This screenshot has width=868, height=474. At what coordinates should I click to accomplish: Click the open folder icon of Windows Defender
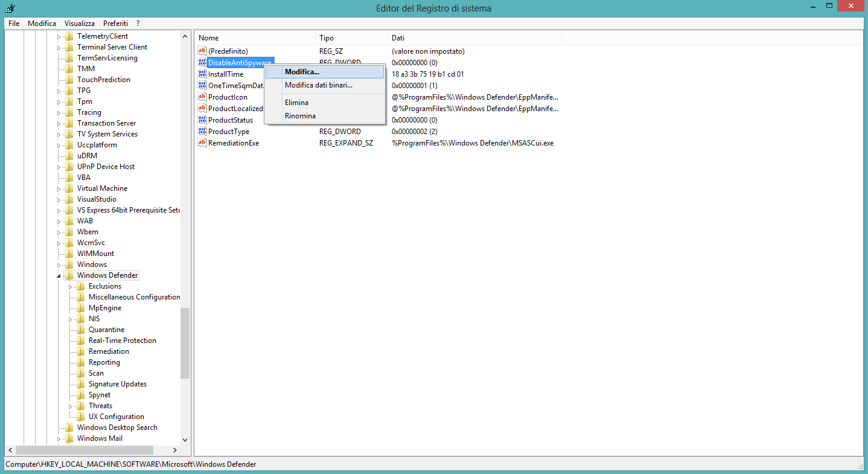tap(69, 275)
